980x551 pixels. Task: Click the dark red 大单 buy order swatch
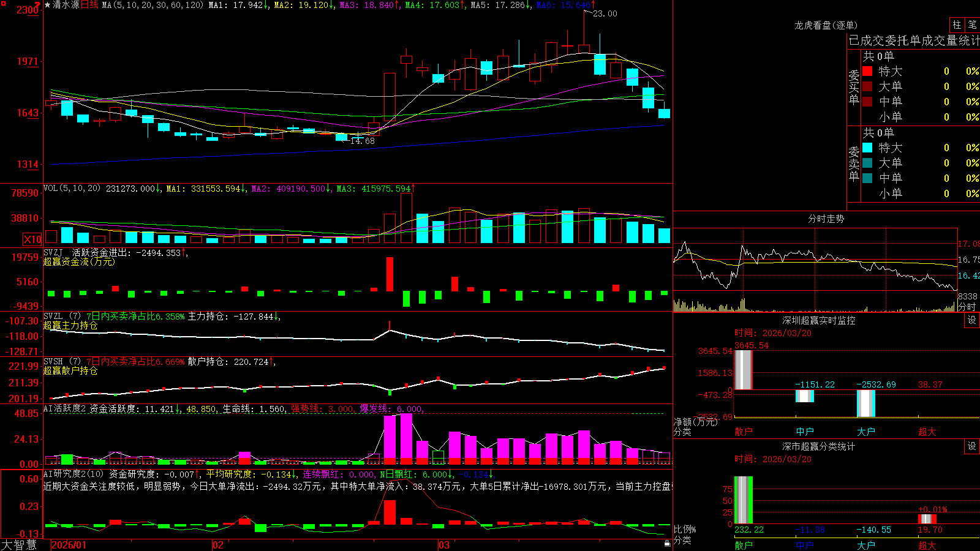click(867, 86)
